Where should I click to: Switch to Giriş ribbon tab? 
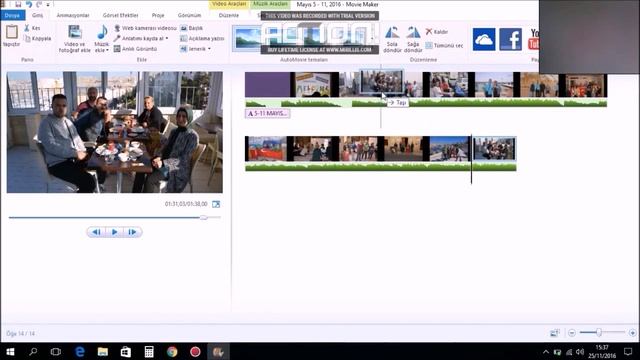pyautogui.click(x=38, y=15)
